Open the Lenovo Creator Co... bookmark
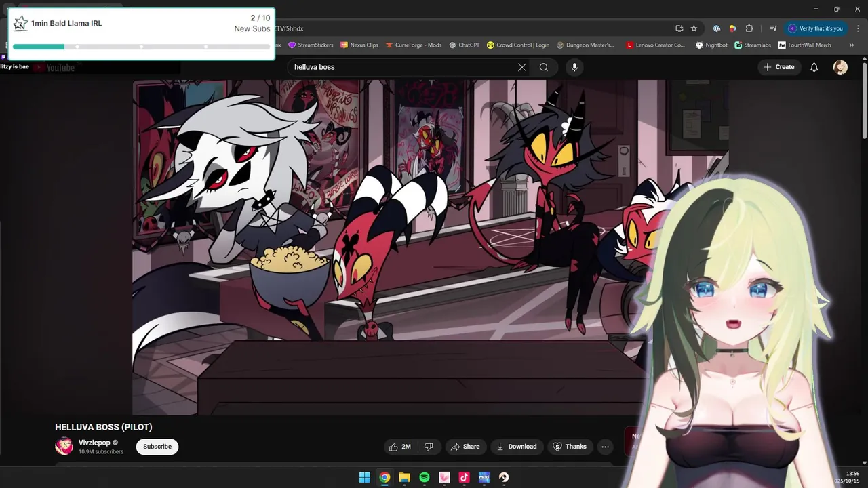Screen dimensions: 868x488 656,45
